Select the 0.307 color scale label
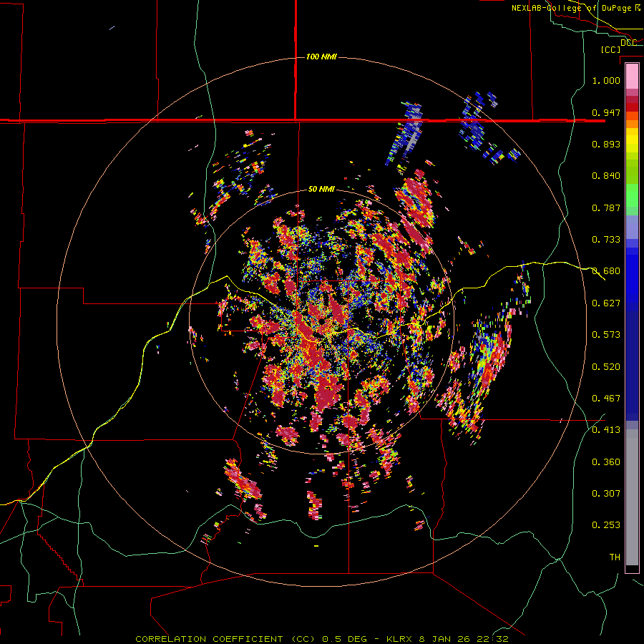 606,494
